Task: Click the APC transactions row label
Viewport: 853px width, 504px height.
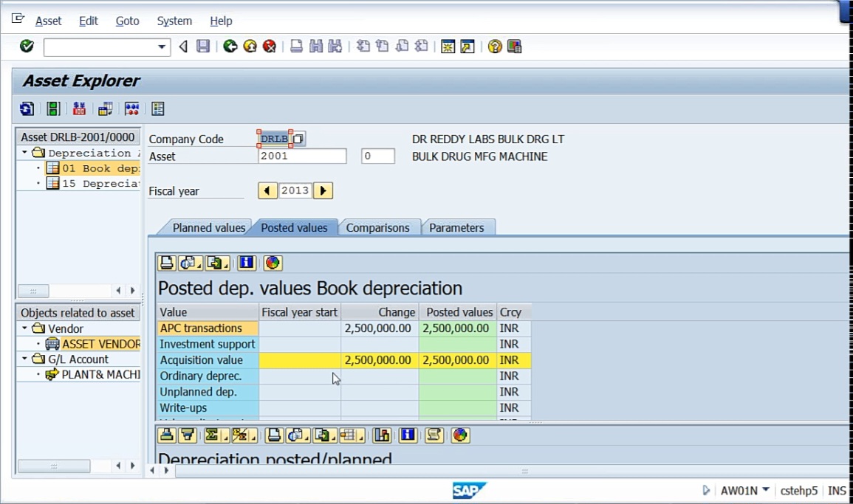Action: (208, 328)
